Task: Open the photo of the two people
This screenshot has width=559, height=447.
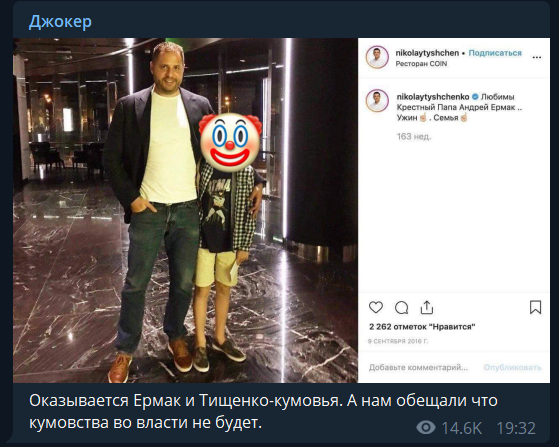Action: (185, 210)
